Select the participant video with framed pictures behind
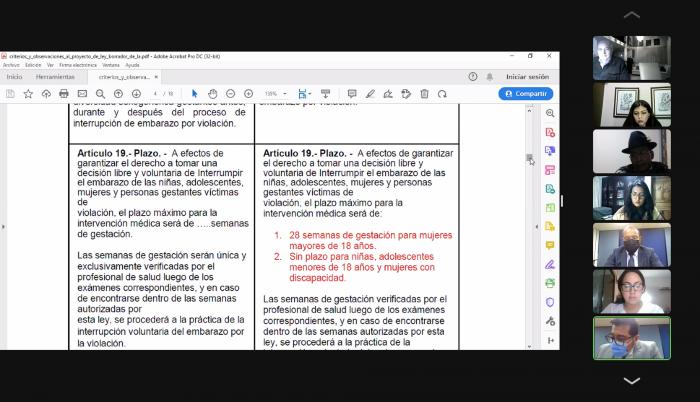 [632, 105]
